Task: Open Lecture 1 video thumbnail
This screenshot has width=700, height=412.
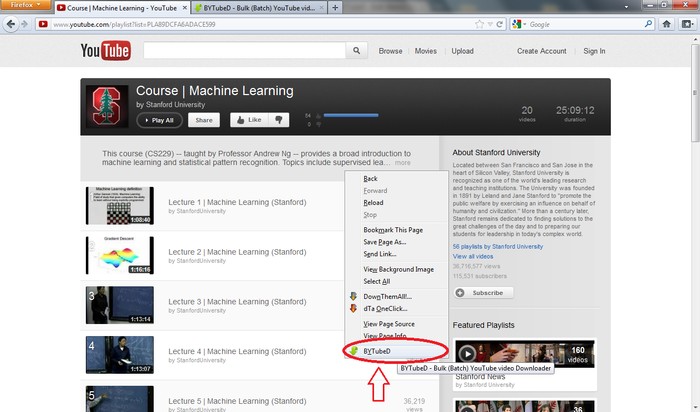Action: point(120,206)
